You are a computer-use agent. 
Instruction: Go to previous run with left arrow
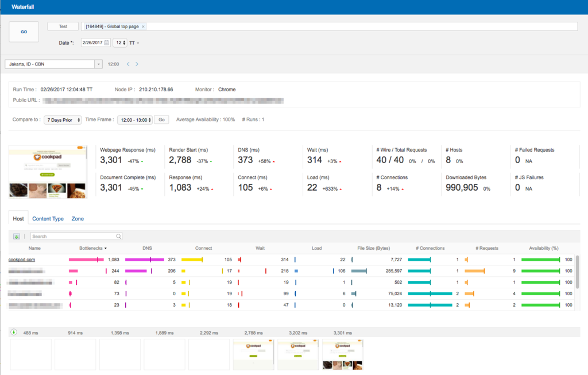(x=128, y=64)
